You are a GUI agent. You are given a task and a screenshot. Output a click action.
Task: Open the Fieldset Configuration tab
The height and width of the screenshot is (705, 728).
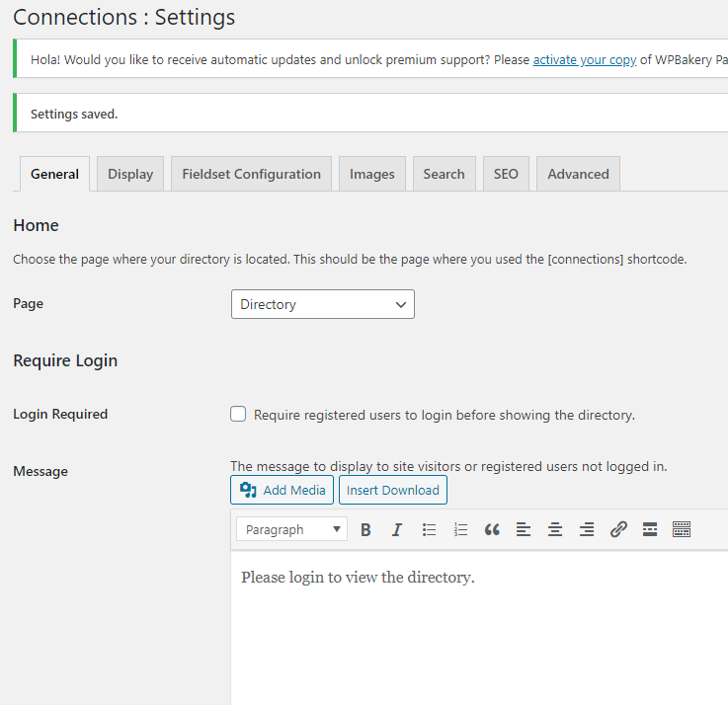[x=251, y=174]
